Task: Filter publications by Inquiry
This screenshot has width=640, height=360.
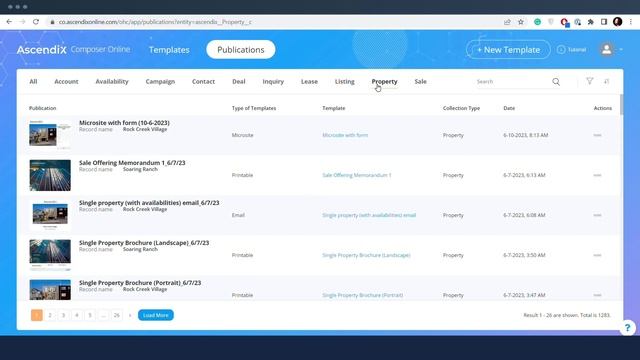Action: 273,82
